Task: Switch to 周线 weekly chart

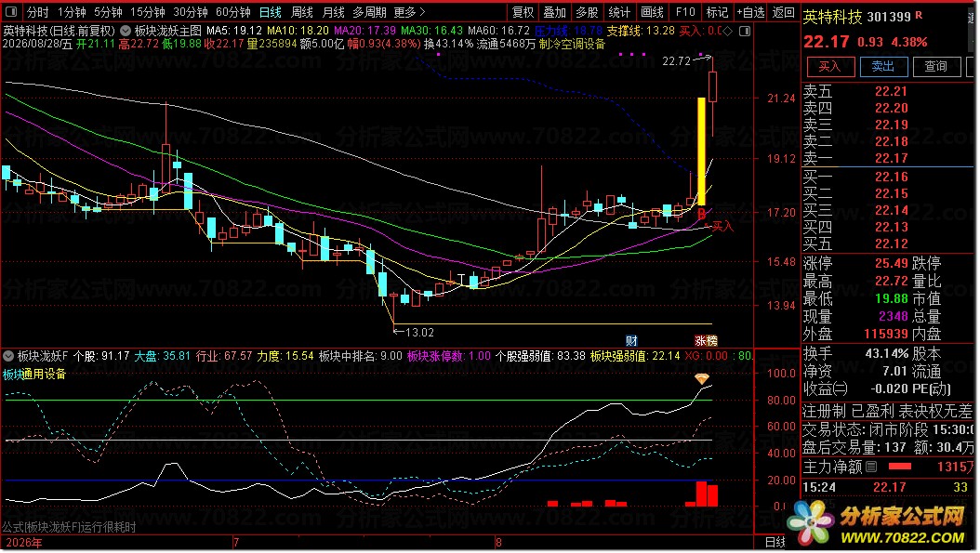Action: pyautogui.click(x=302, y=12)
